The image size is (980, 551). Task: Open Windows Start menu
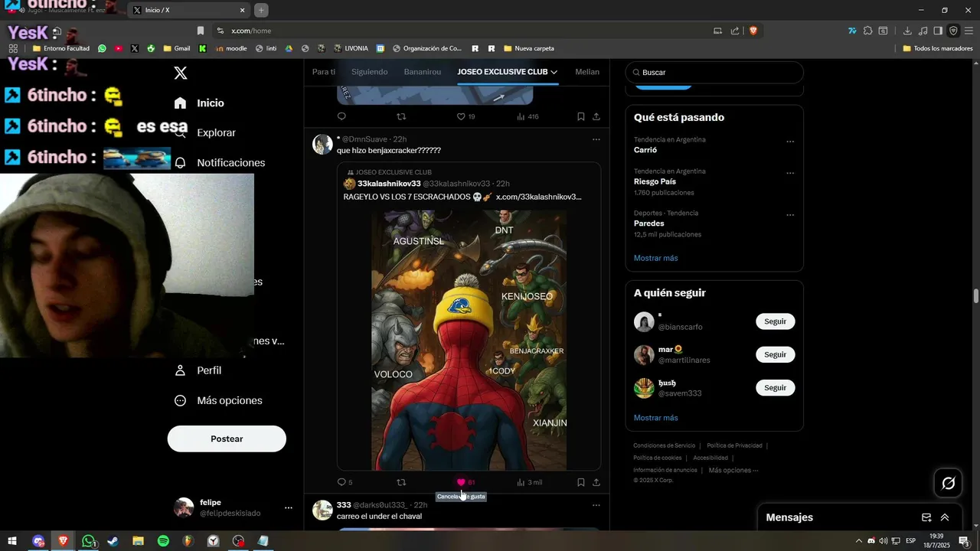click(12, 541)
